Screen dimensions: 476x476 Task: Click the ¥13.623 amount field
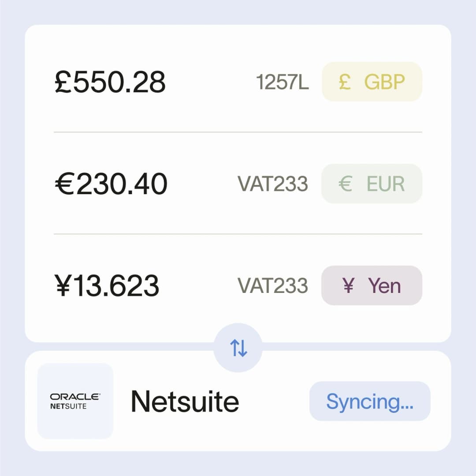pyautogui.click(x=108, y=286)
